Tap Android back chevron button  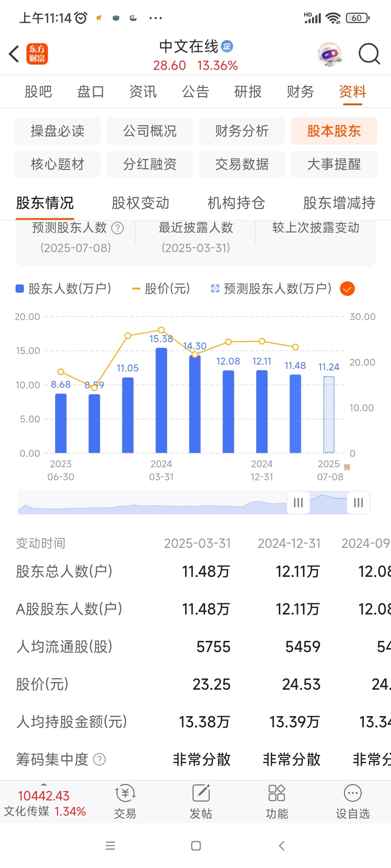pyautogui.click(x=282, y=846)
